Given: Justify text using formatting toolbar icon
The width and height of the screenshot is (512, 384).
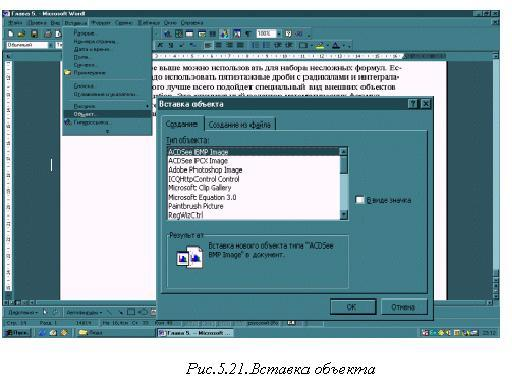Looking at the screenshot, I should click(x=240, y=45).
